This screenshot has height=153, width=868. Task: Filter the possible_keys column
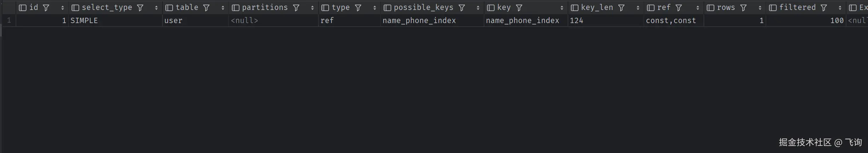click(x=462, y=7)
